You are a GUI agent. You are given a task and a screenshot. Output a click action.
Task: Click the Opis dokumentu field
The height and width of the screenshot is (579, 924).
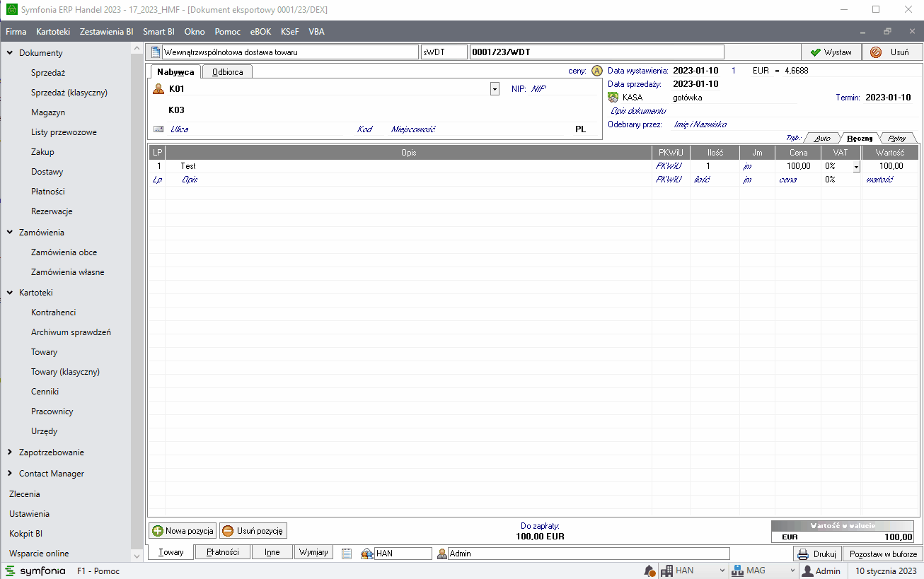638,111
